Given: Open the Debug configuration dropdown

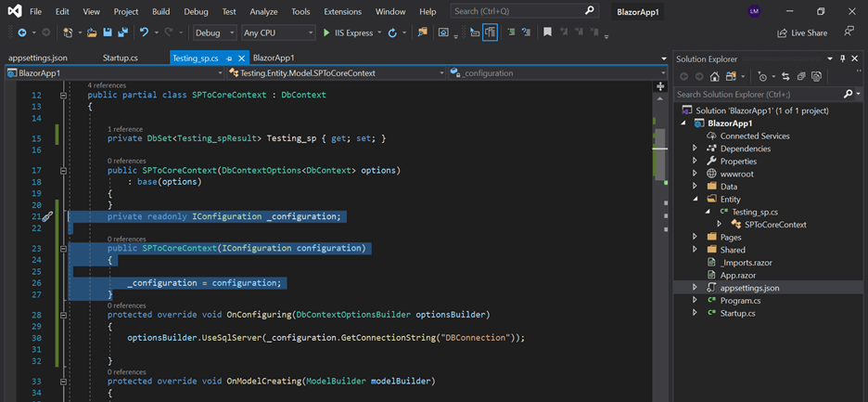Looking at the screenshot, I should click(214, 32).
